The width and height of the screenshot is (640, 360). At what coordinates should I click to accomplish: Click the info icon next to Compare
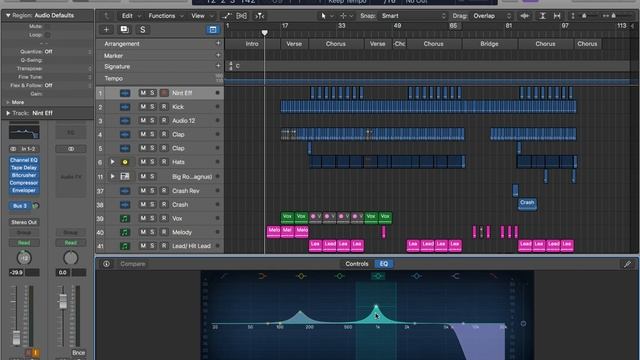tap(106, 264)
